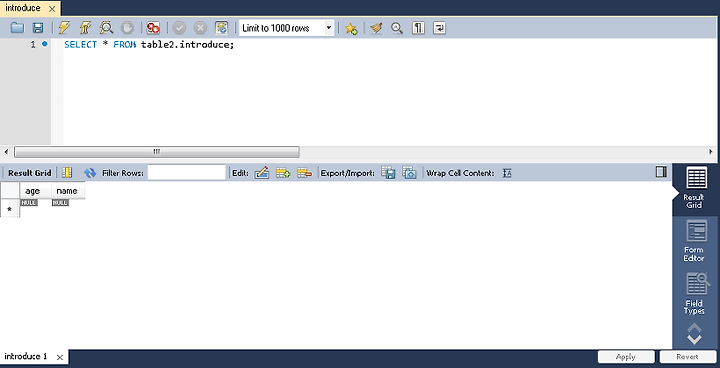
Task: Click the editor horizontal scrollbar thumb
Action: tap(157, 152)
